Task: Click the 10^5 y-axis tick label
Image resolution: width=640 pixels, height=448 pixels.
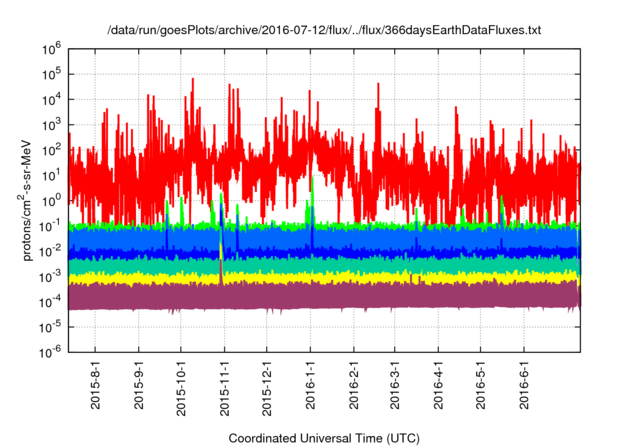Action: click(51, 74)
